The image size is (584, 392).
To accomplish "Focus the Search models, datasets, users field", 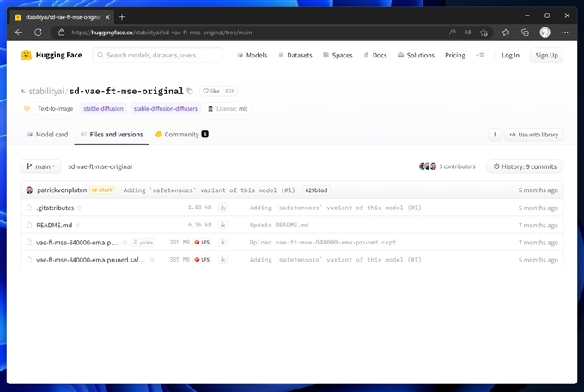I will click(157, 55).
